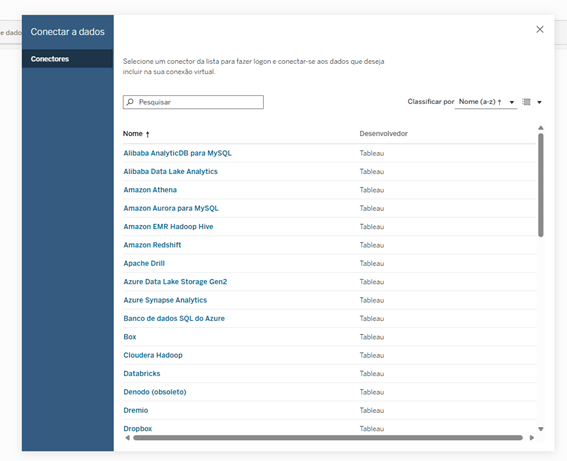The height and width of the screenshot is (461, 567).
Task: Choose the Amazon Athena connector
Action: tap(150, 190)
